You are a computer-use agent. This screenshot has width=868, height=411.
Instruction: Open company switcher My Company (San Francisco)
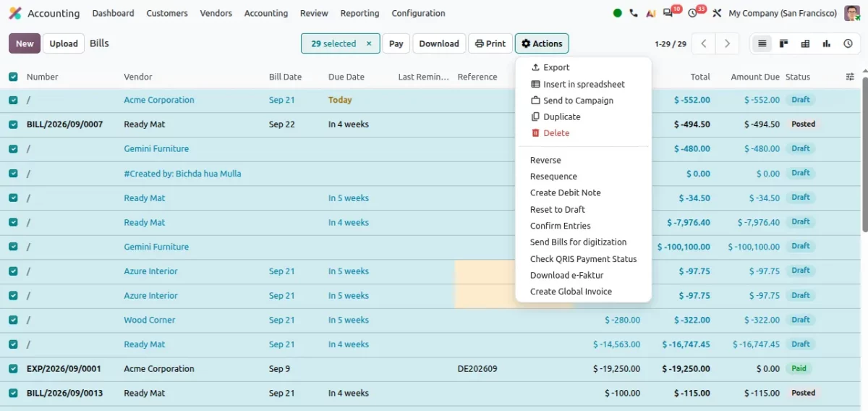pyautogui.click(x=783, y=13)
